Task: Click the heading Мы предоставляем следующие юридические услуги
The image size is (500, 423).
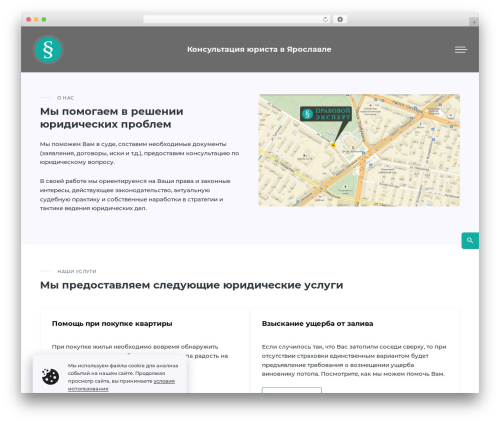Action: (192, 285)
